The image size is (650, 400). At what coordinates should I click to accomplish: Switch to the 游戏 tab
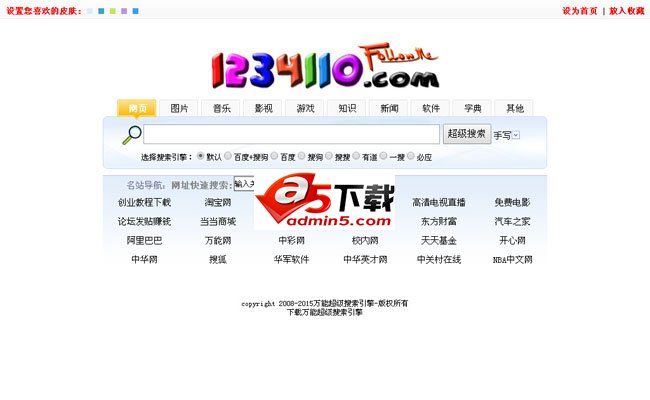tap(305, 108)
